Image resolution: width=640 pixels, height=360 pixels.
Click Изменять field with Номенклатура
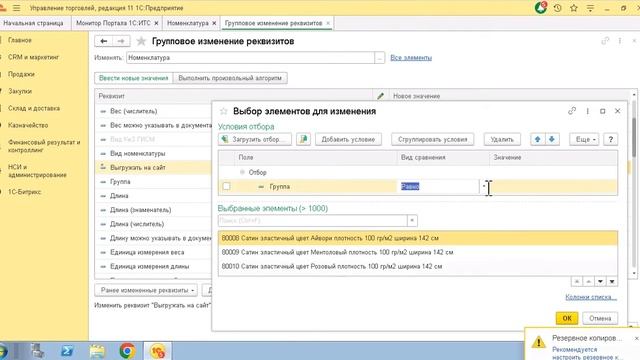pos(250,58)
